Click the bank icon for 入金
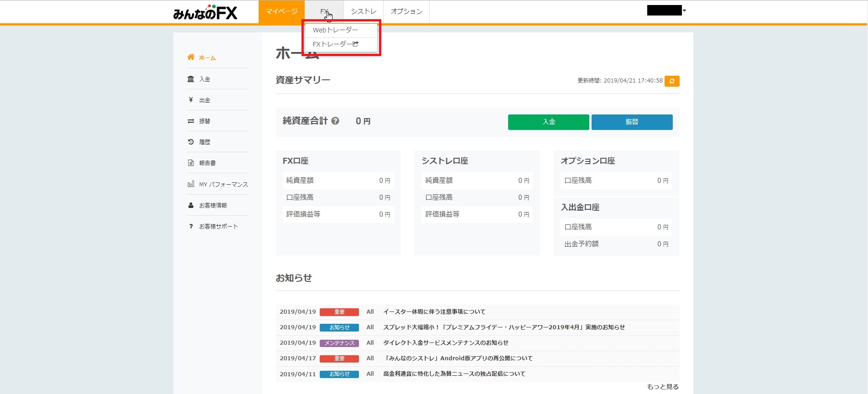 click(191, 79)
